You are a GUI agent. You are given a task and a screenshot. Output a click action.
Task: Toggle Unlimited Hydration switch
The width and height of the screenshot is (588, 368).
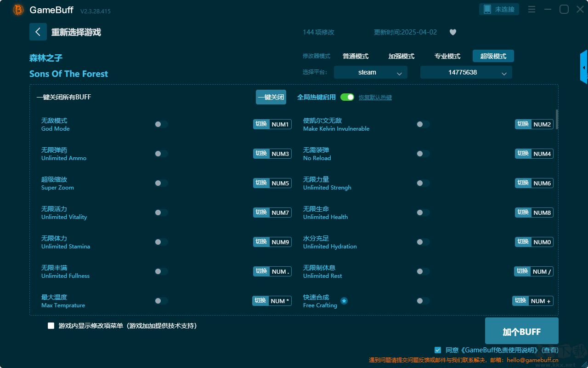423,242
